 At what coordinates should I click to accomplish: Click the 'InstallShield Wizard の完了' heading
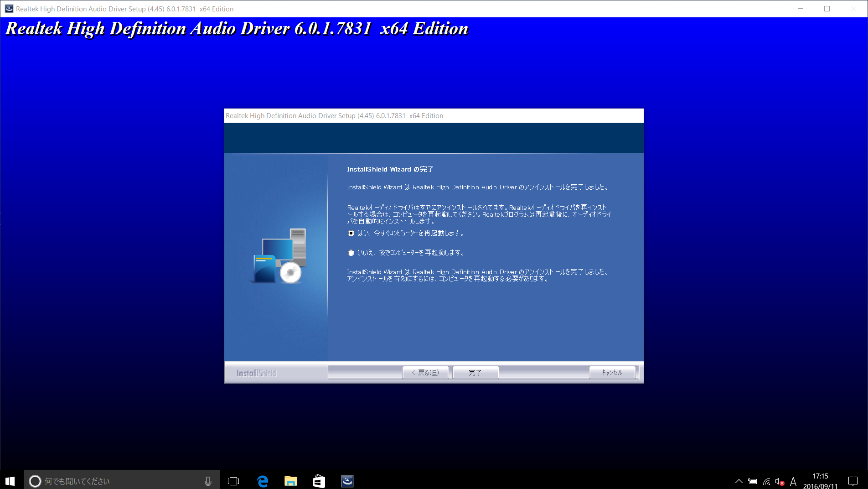click(x=390, y=169)
